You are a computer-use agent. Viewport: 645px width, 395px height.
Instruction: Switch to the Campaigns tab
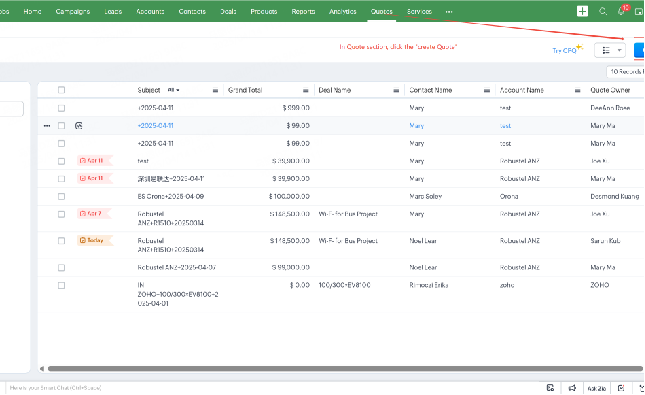coord(72,12)
